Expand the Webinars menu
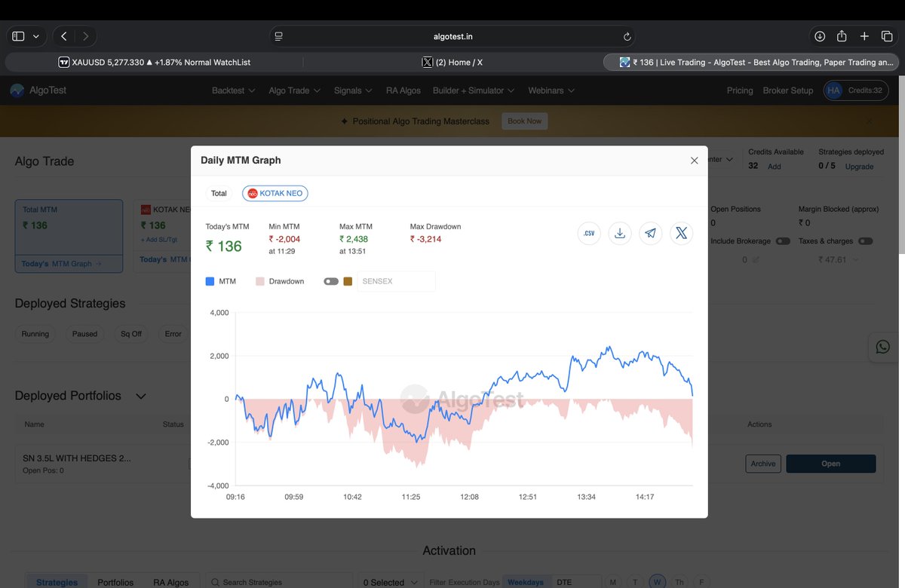Screen dimensions: 905x588 click(551, 90)
